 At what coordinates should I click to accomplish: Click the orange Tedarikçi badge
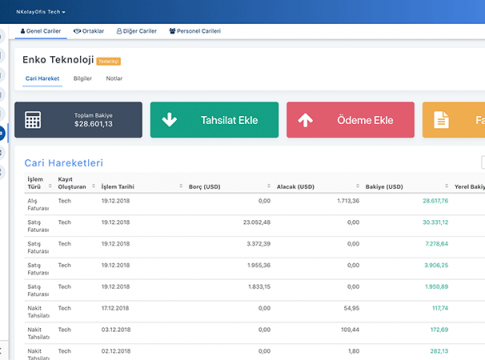[109, 61]
